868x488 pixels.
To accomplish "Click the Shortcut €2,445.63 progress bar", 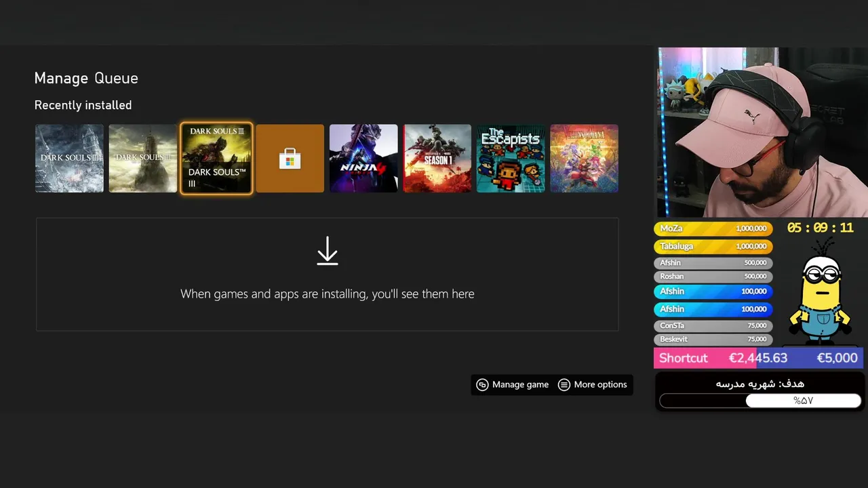I will click(758, 358).
